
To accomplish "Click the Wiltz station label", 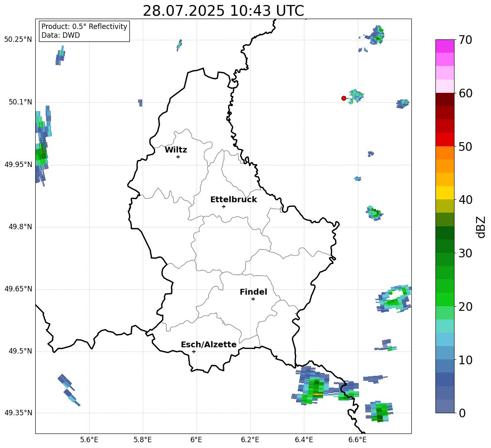I will pos(176,150).
